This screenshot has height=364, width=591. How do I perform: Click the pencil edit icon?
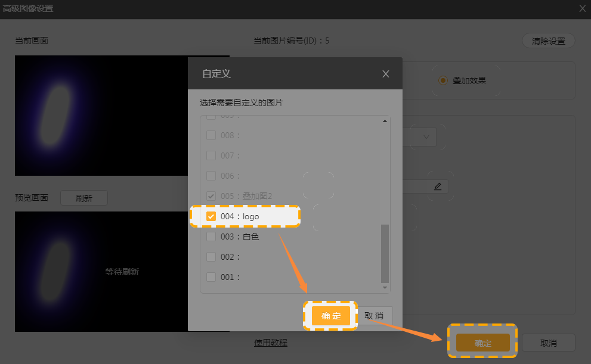pos(438,186)
